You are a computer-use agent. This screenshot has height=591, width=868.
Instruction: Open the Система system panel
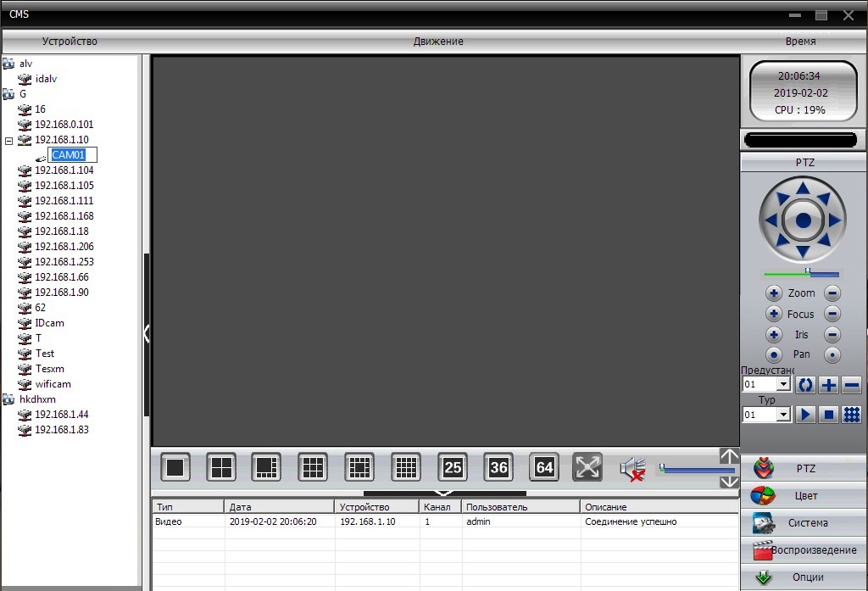[x=804, y=523]
